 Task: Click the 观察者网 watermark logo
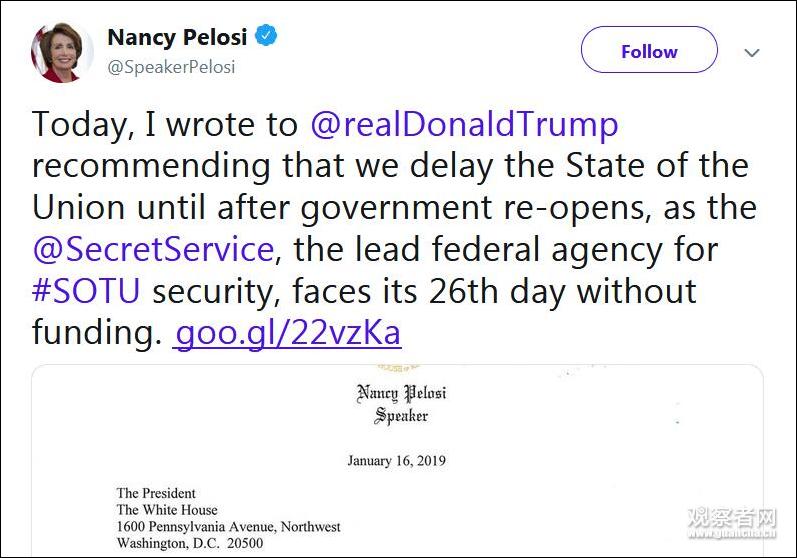(732, 520)
